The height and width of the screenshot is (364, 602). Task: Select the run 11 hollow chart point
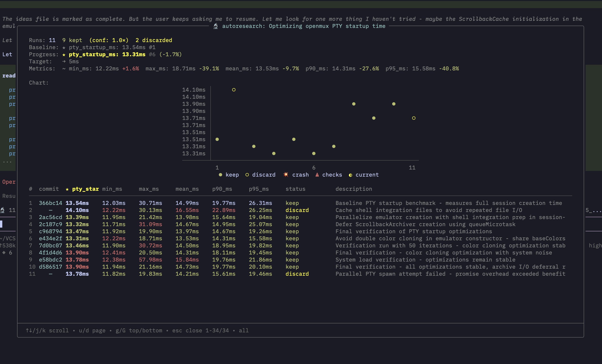pyautogui.click(x=414, y=118)
